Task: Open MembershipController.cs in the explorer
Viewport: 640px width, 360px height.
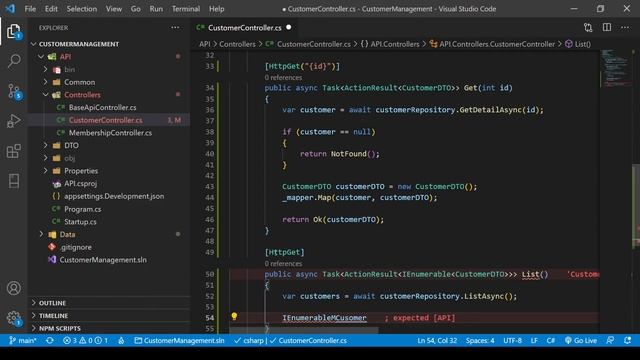Action: coord(109,133)
